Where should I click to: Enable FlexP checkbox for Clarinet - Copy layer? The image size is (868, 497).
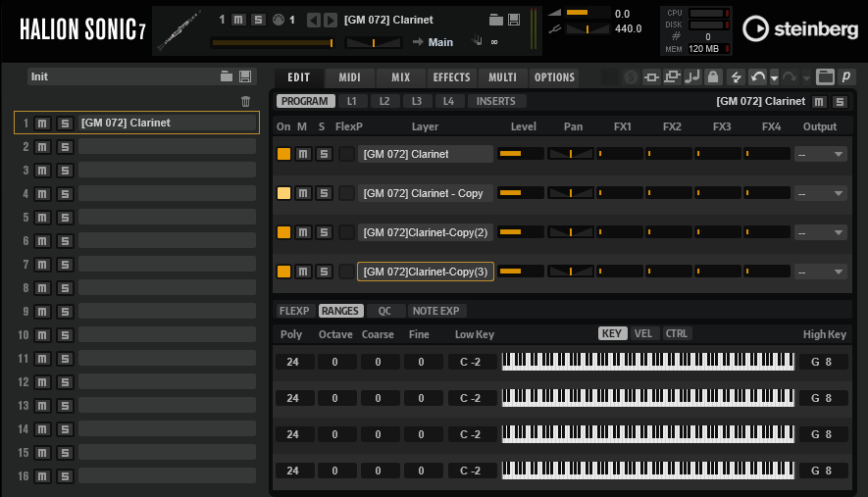point(346,193)
